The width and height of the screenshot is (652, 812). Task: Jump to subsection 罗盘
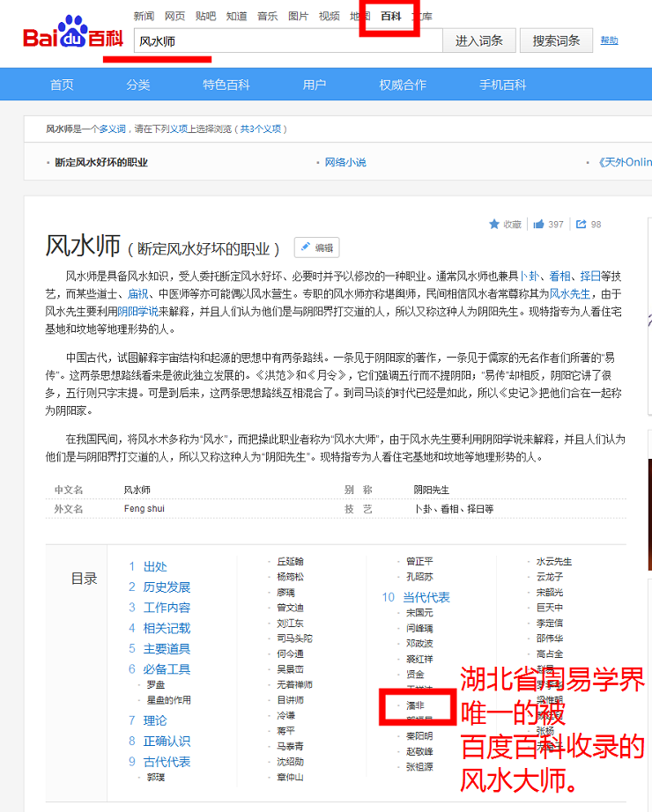(x=156, y=684)
